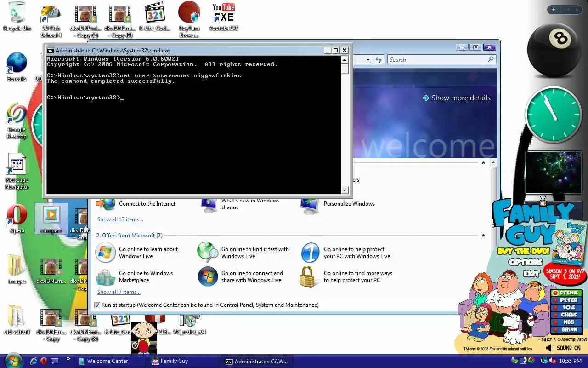The height and width of the screenshot is (368, 588).
Task: Expand hidden quick launch items chevron
Action: click(68, 359)
